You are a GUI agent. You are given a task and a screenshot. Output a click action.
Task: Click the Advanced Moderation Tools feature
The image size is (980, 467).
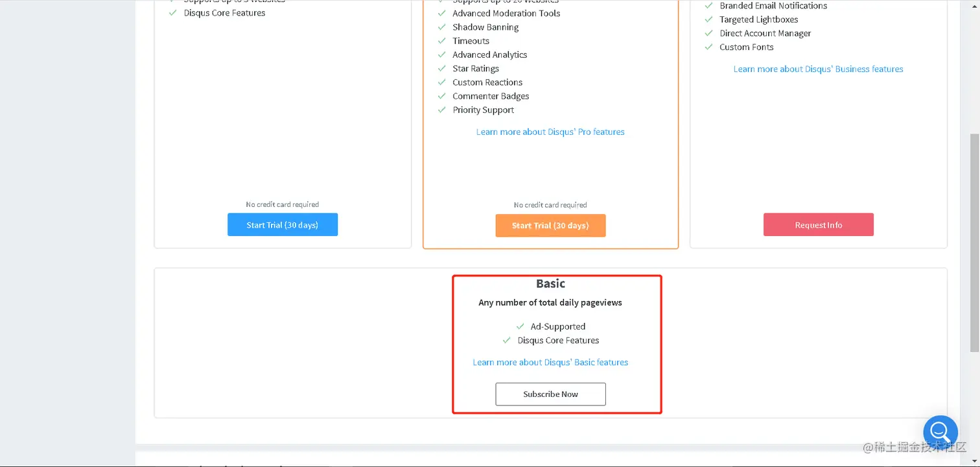tap(506, 13)
